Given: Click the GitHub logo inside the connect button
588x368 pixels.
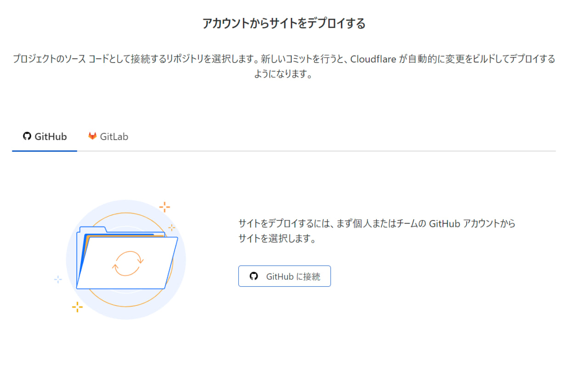Looking at the screenshot, I should point(254,276).
